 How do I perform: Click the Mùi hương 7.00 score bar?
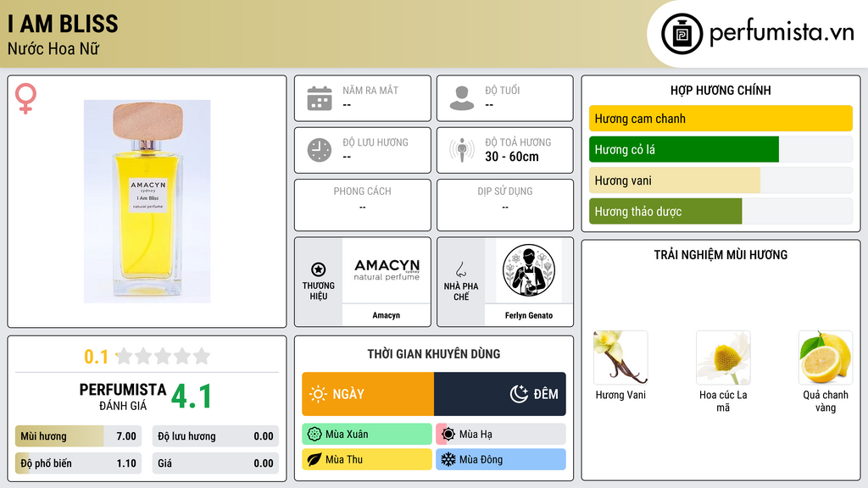tap(79, 436)
